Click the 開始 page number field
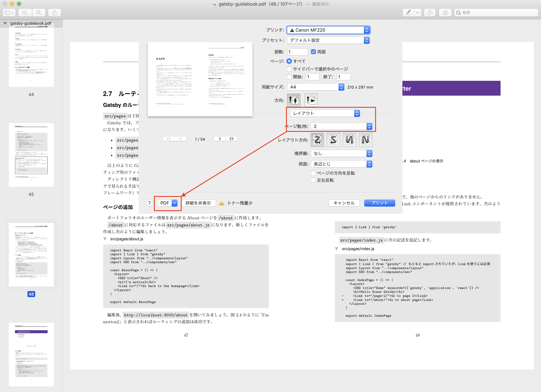Screen dimensions: 541x392 click(313, 77)
